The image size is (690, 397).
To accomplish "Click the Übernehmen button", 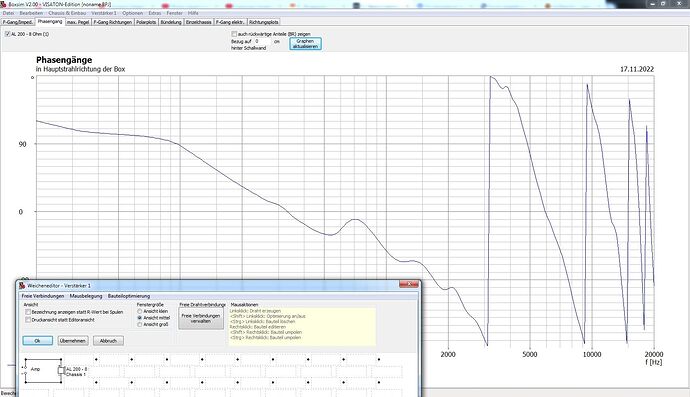I will click(x=73, y=341).
